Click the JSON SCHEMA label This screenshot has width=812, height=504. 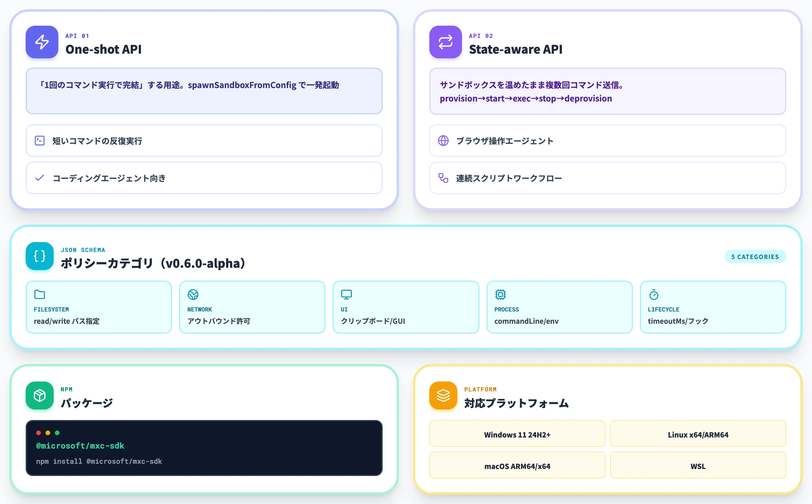point(83,250)
